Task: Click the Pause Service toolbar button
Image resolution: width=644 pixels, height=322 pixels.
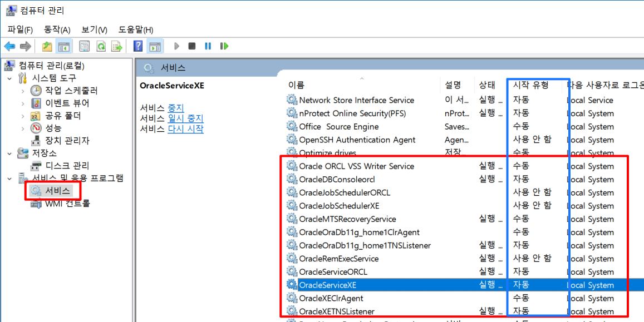Action: pyautogui.click(x=208, y=46)
